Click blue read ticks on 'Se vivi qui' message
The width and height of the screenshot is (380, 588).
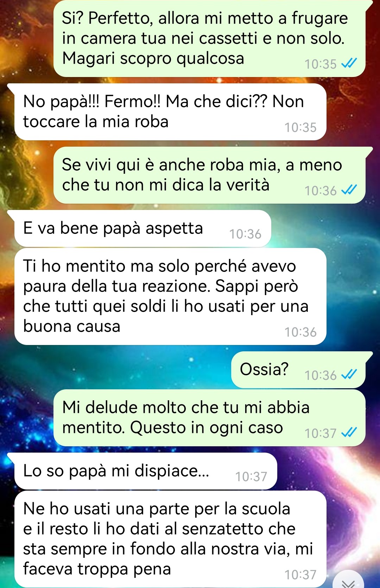click(x=349, y=190)
